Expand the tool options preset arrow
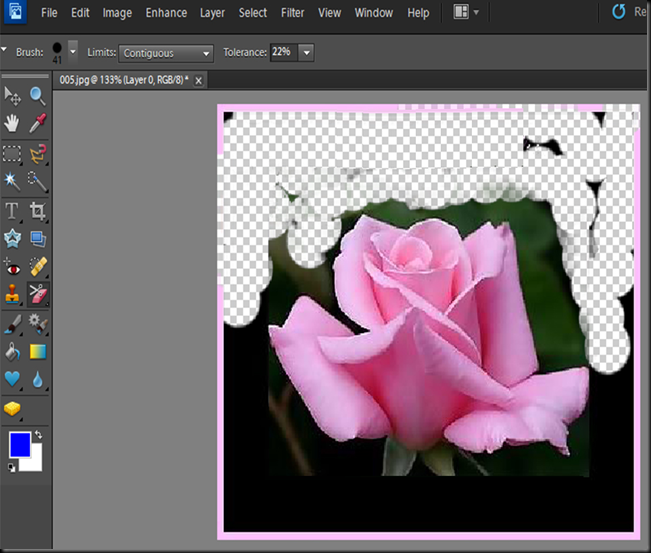The height and width of the screenshot is (553, 651). pyautogui.click(x=4, y=50)
